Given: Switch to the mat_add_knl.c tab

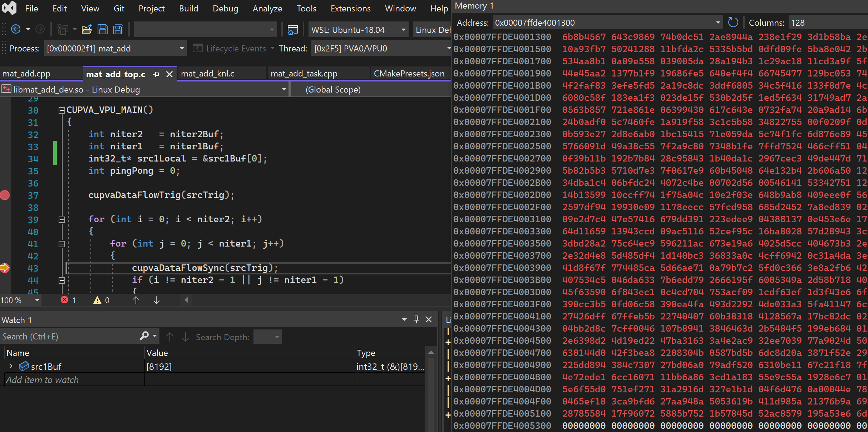Looking at the screenshot, I should tap(208, 74).
